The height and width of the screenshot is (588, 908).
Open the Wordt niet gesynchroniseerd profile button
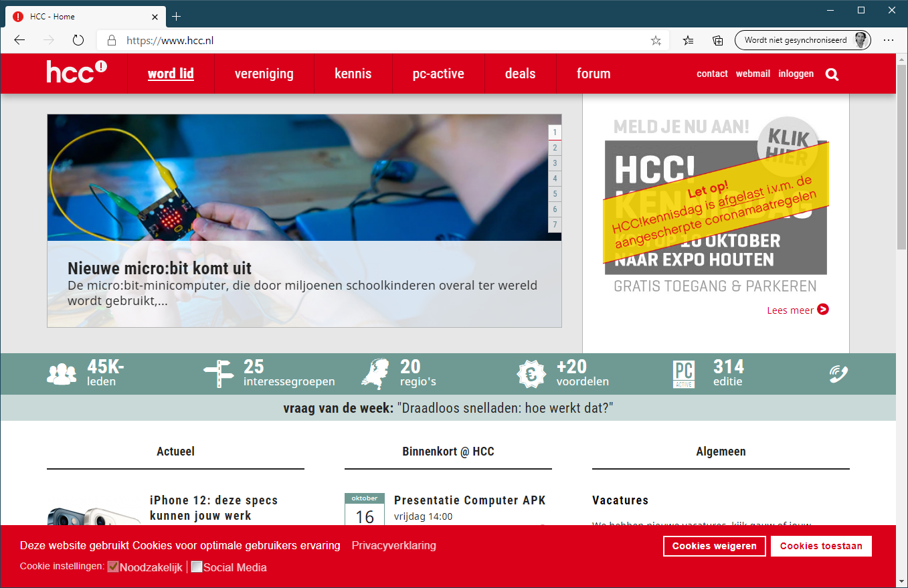pyautogui.click(x=802, y=40)
